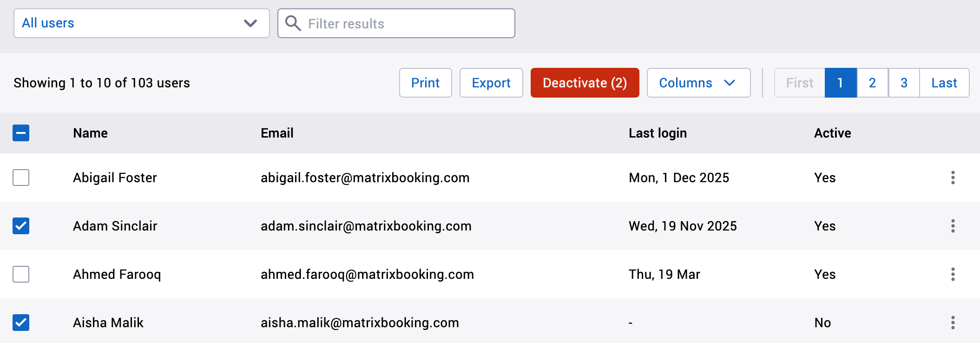Check the checkbox for Abigail Foster
This screenshot has height=343, width=980.
(21, 178)
